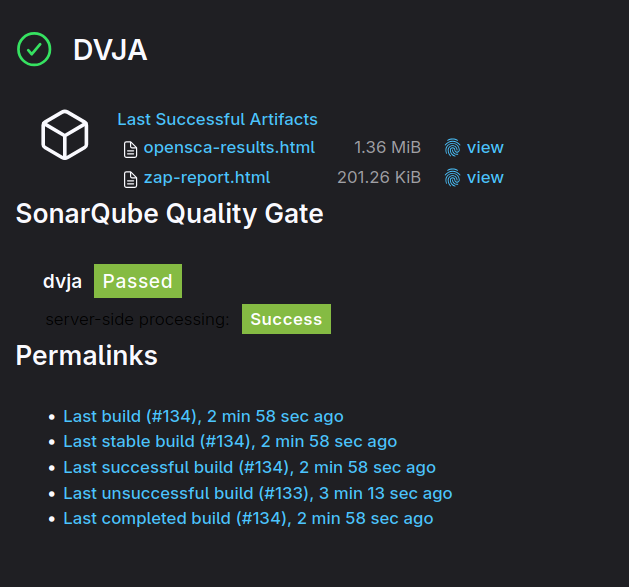629x587 pixels.
Task: Open the Last successful build #134 permalink
Action: tap(250, 467)
